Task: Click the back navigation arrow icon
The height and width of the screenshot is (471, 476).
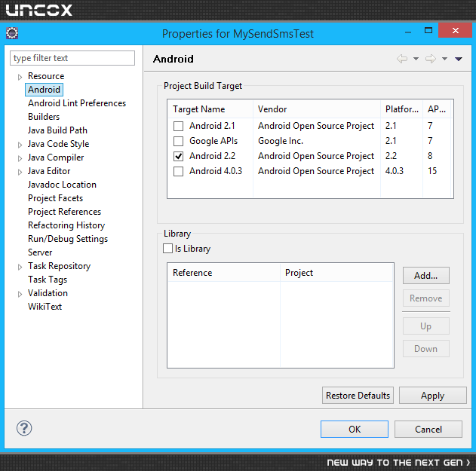Action: (402, 59)
